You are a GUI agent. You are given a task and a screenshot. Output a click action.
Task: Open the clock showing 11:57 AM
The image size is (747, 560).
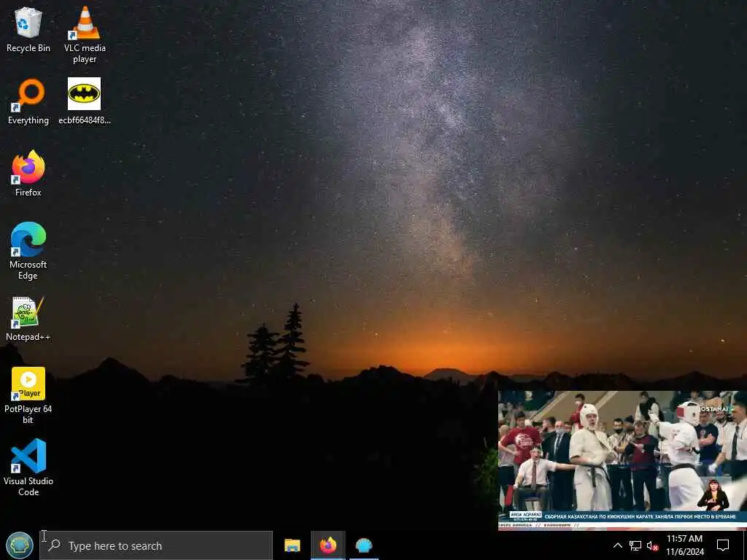684,545
